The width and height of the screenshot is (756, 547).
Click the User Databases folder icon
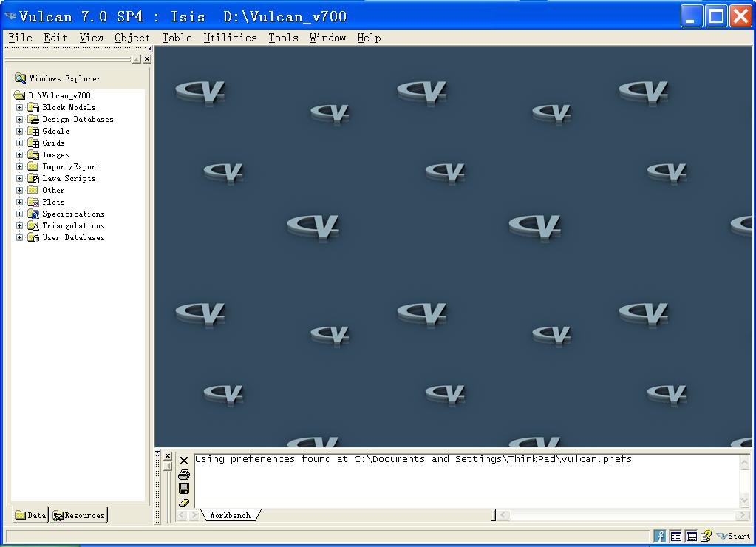[x=33, y=237]
